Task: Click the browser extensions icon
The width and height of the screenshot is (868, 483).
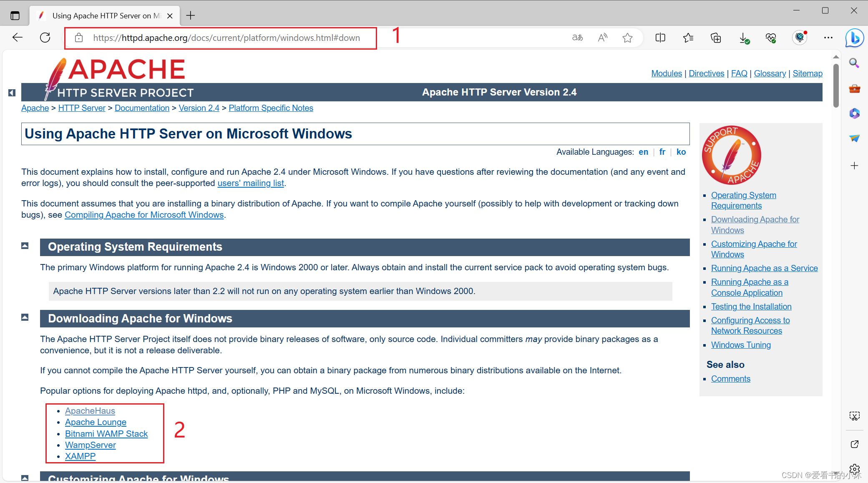Action: coord(798,38)
